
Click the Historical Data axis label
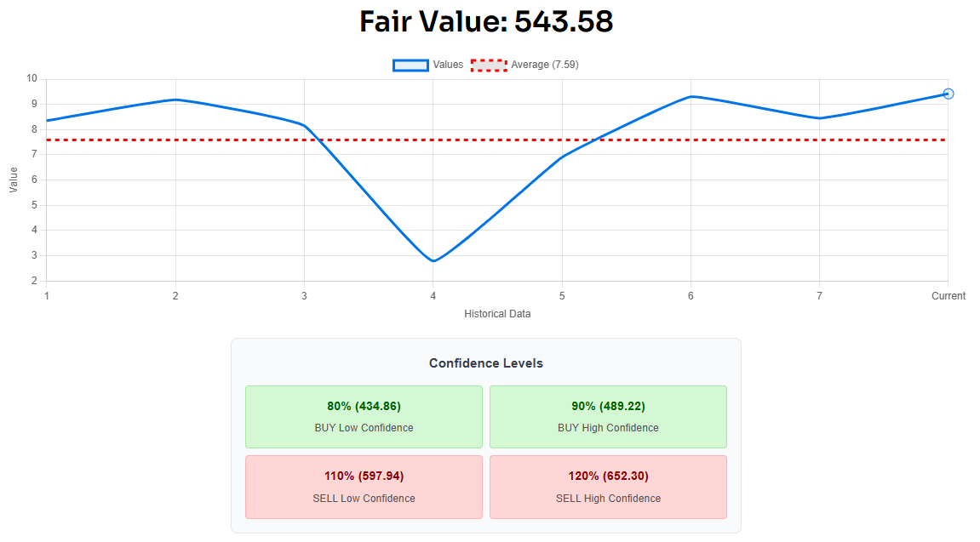(x=497, y=314)
